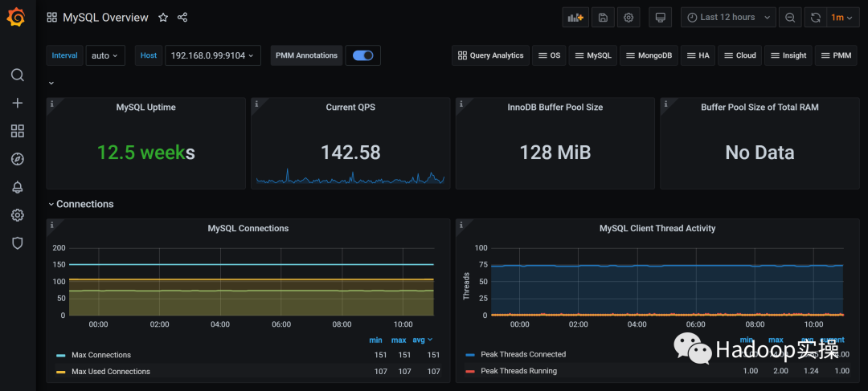Show info for Buffer Pool Size of Total RAM
This screenshot has width=868, height=391.
pos(666,104)
